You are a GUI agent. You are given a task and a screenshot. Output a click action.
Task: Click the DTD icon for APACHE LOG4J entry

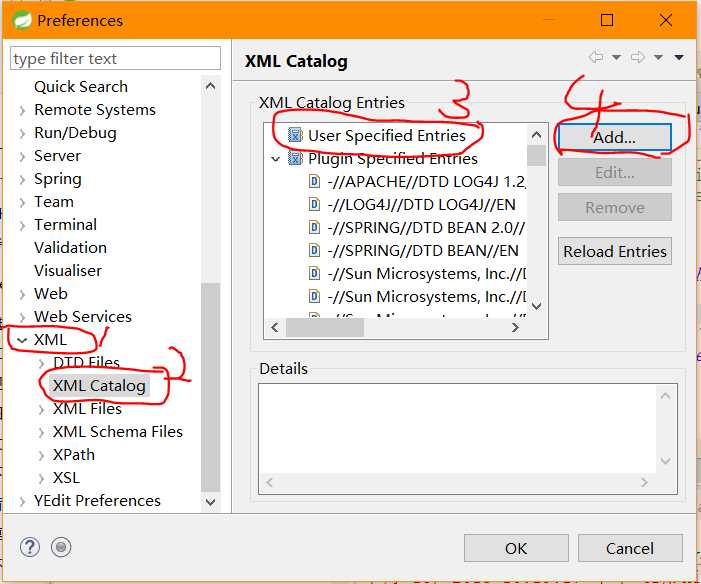[x=314, y=181]
